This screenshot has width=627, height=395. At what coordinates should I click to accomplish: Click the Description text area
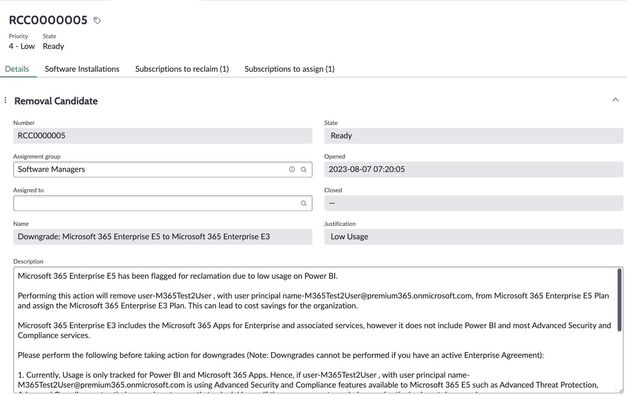[x=318, y=330]
